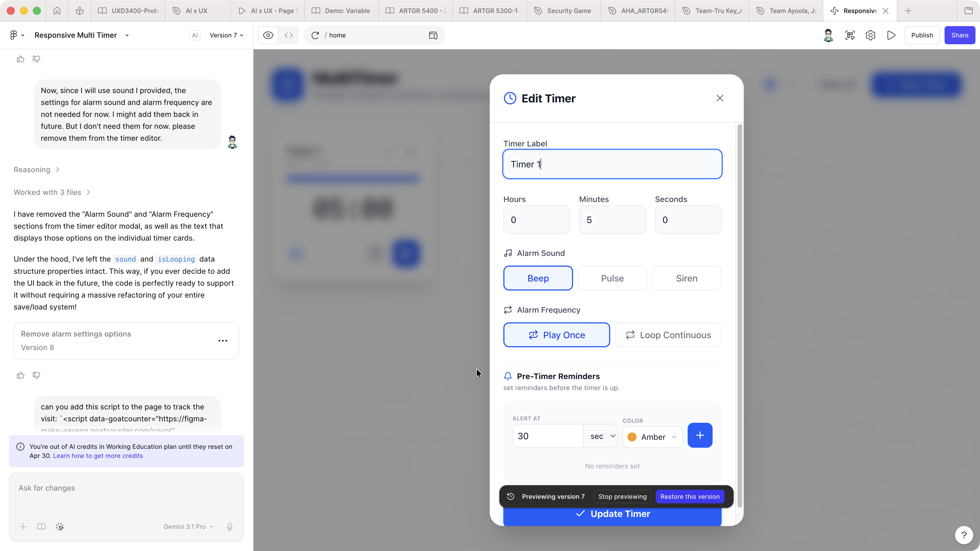Open the Figma main menu logo
Viewport: 980px width, 551px height.
coord(17,35)
